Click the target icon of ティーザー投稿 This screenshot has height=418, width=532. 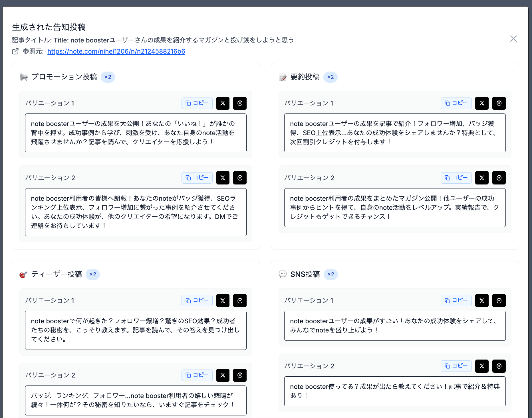pos(23,275)
